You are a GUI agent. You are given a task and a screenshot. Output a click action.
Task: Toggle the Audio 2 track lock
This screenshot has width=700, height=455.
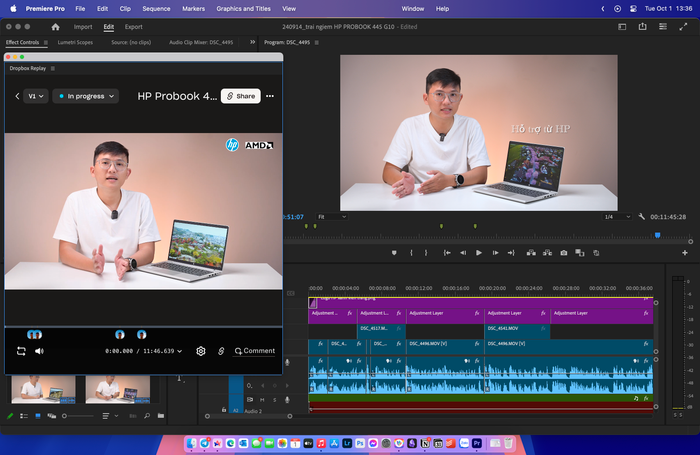(x=224, y=409)
